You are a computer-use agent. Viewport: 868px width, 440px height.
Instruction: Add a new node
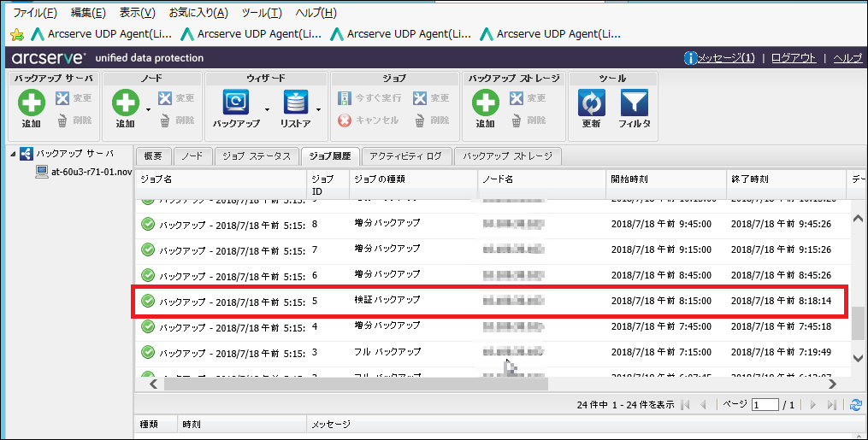tap(125, 109)
